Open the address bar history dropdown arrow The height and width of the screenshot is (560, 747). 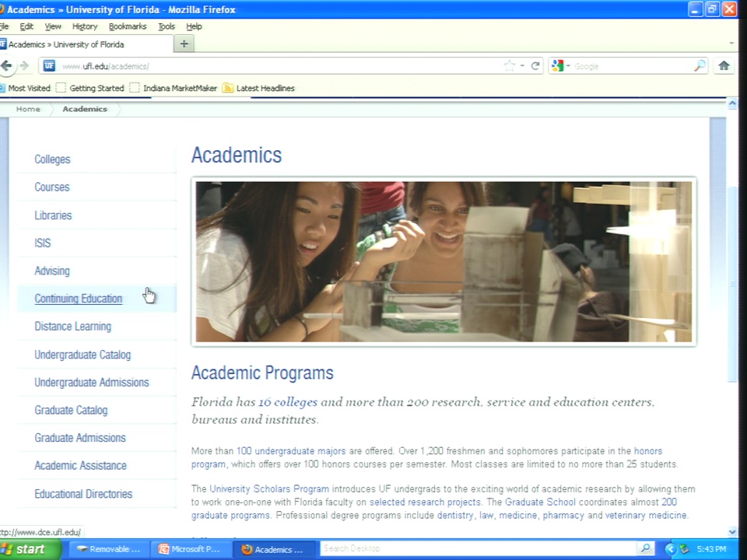click(x=522, y=65)
